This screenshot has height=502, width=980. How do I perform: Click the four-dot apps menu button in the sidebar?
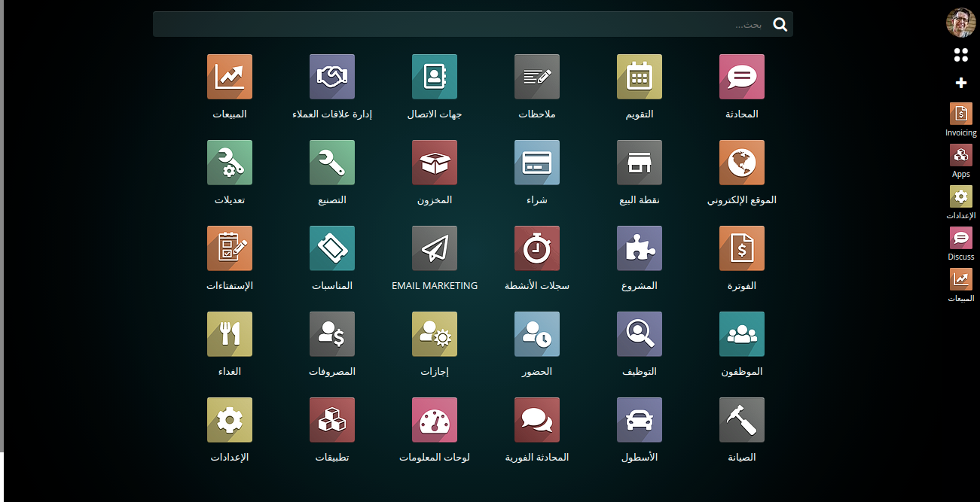960,55
